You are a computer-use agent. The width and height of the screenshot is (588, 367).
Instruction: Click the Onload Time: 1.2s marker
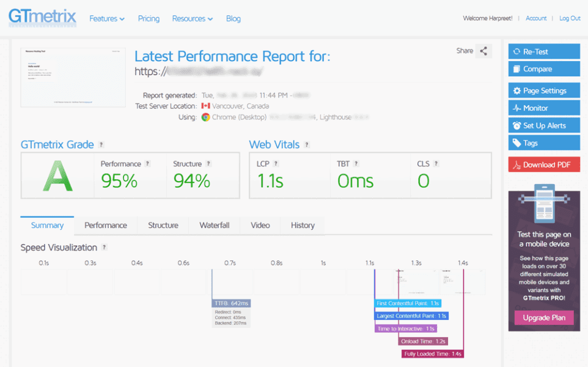(423, 341)
